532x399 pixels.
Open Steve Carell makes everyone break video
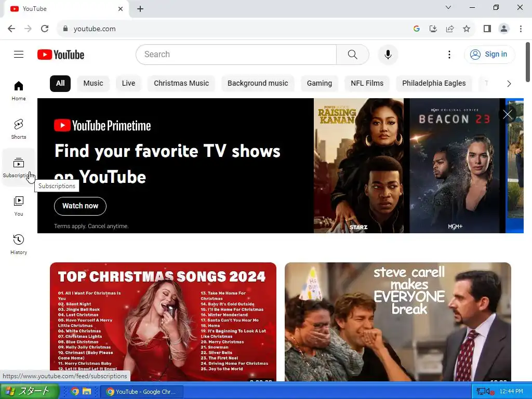click(x=398, y=322)
